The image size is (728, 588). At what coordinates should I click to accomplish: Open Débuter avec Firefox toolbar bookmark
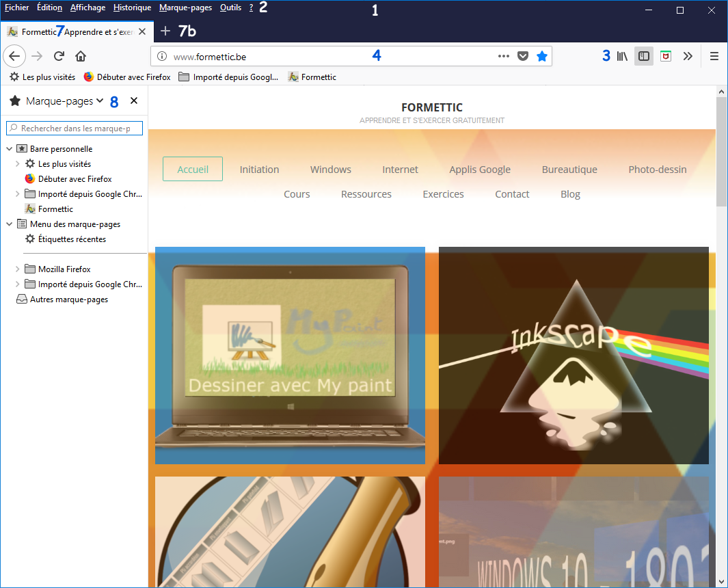tap(127, 77)
